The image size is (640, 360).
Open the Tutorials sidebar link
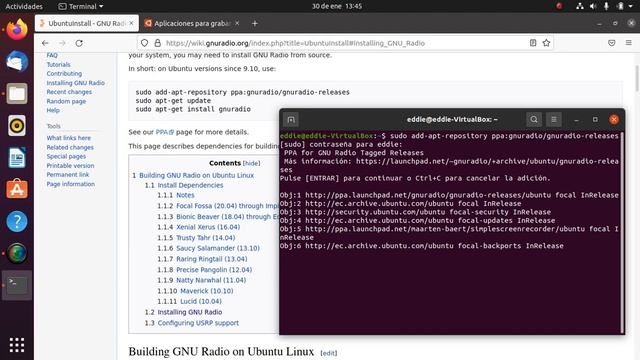click(58, 64)
